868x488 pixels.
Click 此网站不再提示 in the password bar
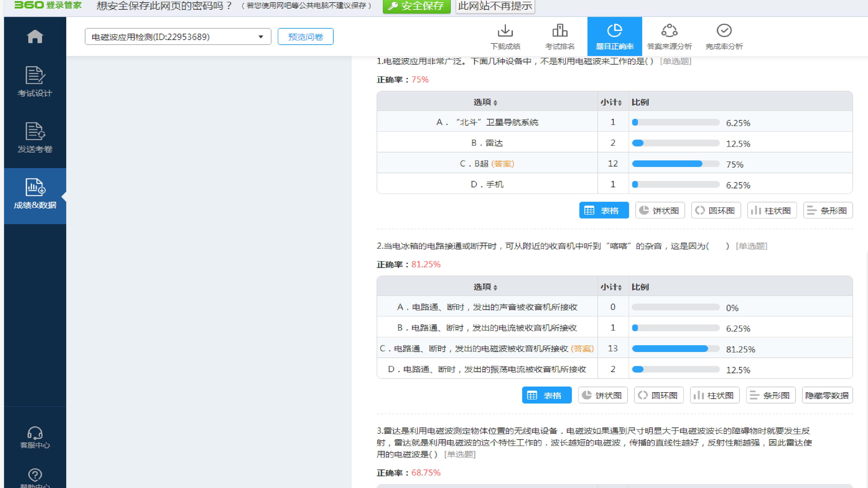coord(495,6)
